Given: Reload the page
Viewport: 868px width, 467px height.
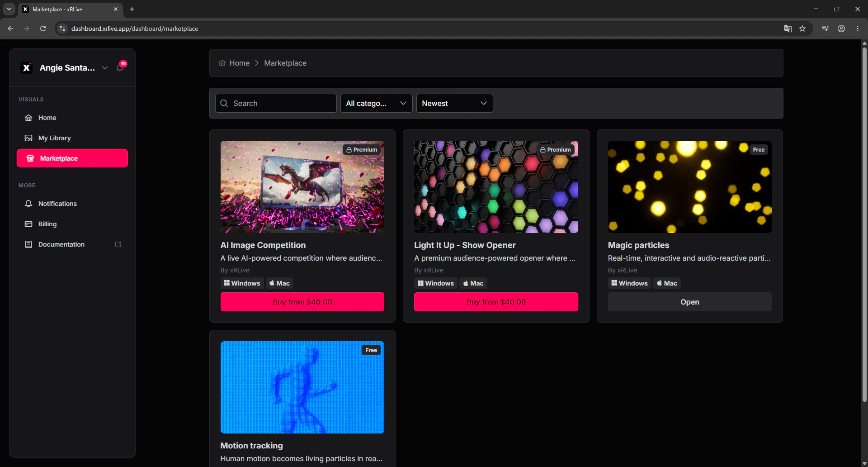Looking at the screenshot, I should 43,29.
